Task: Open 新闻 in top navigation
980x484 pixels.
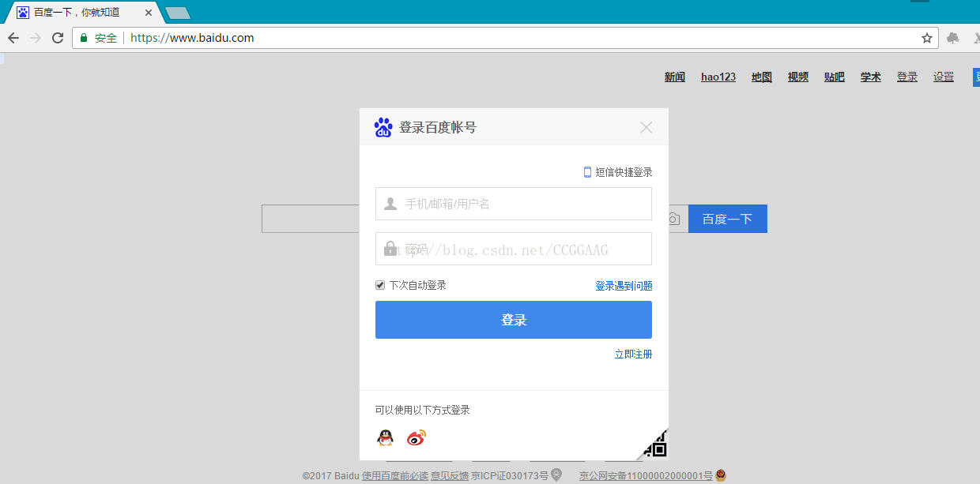Action: pos(675,77)
